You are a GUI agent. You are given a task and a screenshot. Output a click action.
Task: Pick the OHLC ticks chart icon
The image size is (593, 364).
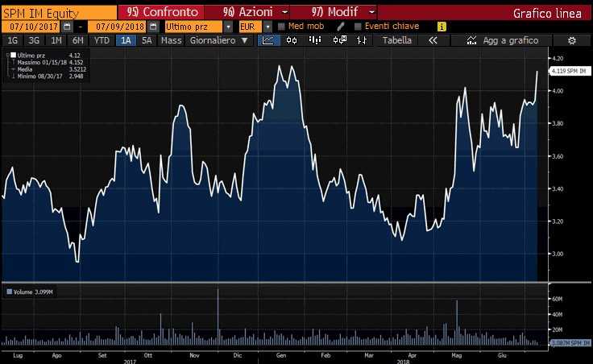click(x=362, y=40)
